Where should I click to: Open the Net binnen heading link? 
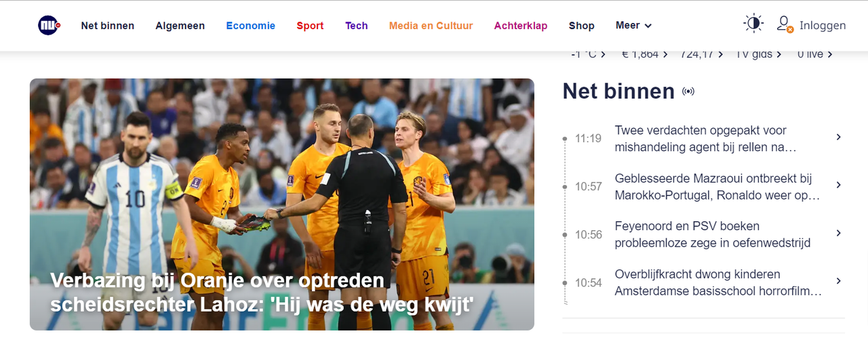[618, 91]
